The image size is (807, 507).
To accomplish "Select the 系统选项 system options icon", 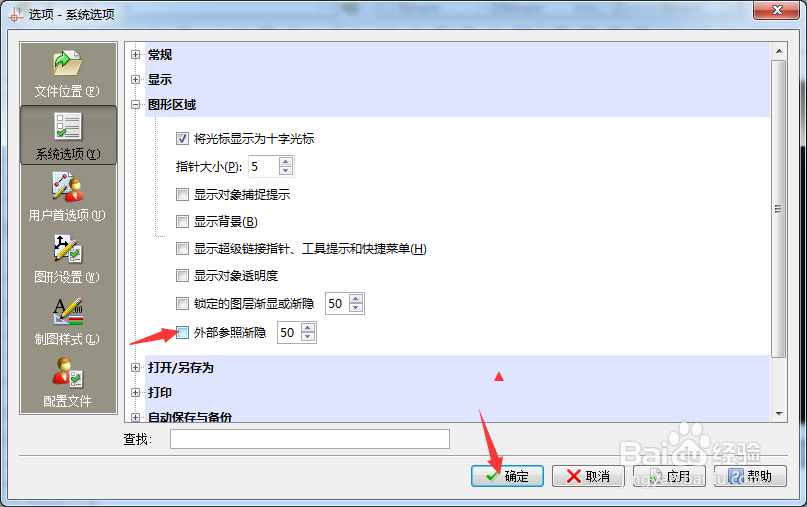I will pos(68,135).
